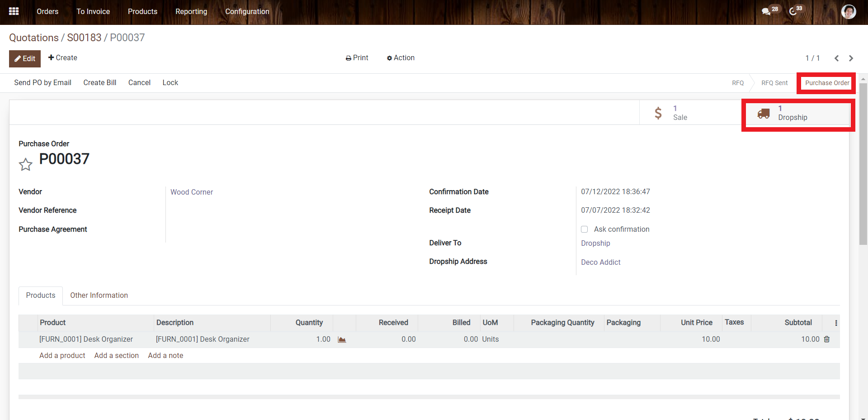Click Add a product link
868x420 pixels.
[62, 356]
